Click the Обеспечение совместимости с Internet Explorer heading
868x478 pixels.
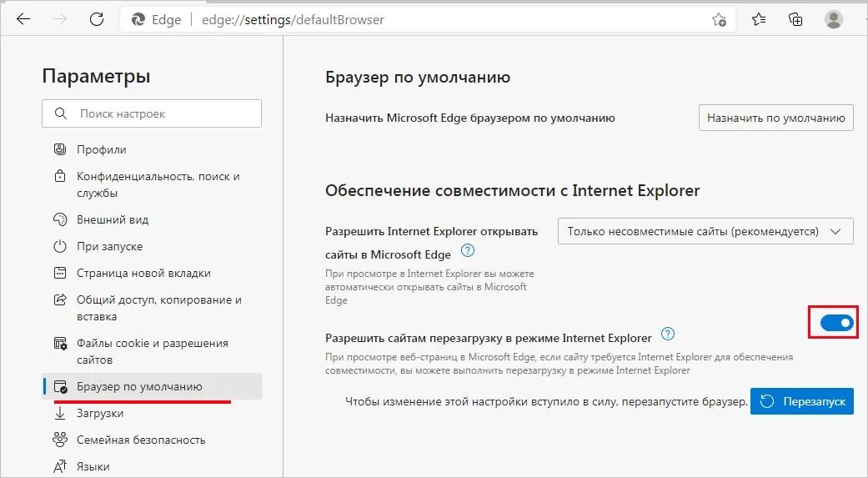pyautogui.click(x=513, y=190)
